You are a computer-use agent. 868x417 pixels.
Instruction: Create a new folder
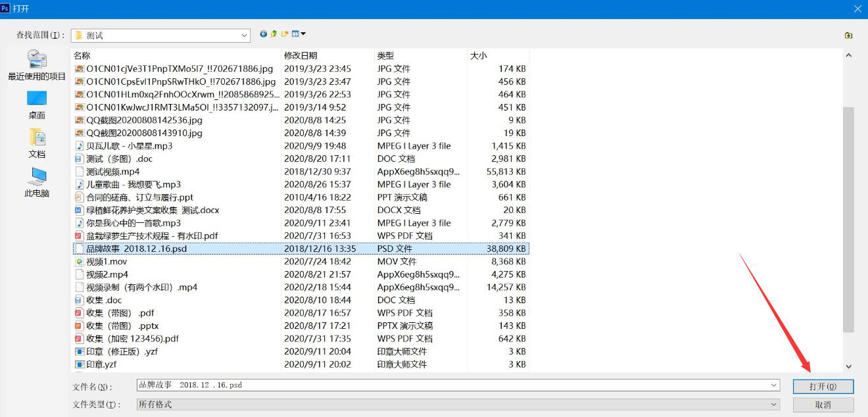(285, 34)
